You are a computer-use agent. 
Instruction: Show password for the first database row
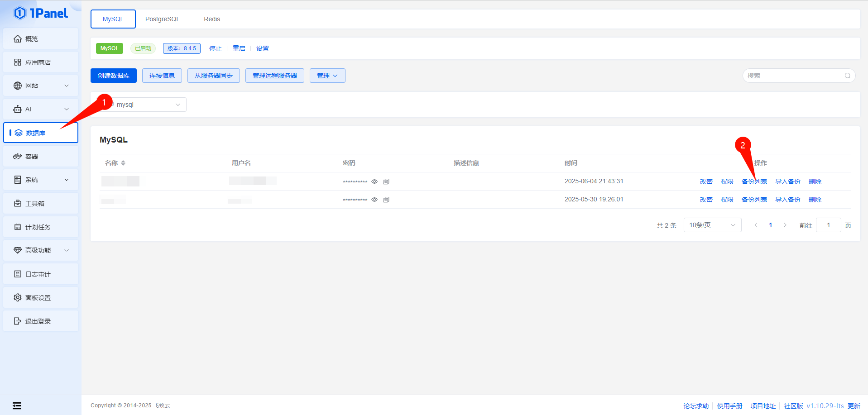374,181
